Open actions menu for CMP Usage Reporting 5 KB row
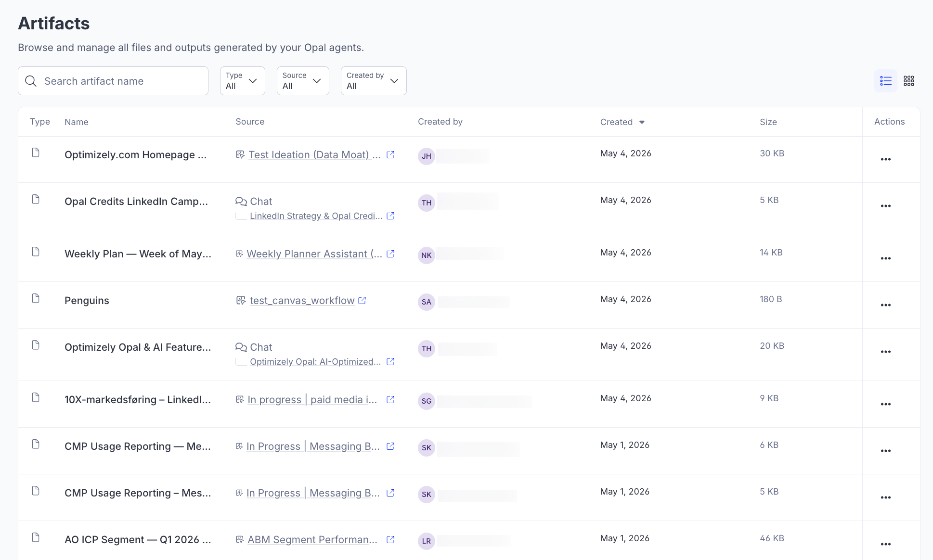Image resolution: width=933 pixels, height=560 pixels. tap(885, 497)
